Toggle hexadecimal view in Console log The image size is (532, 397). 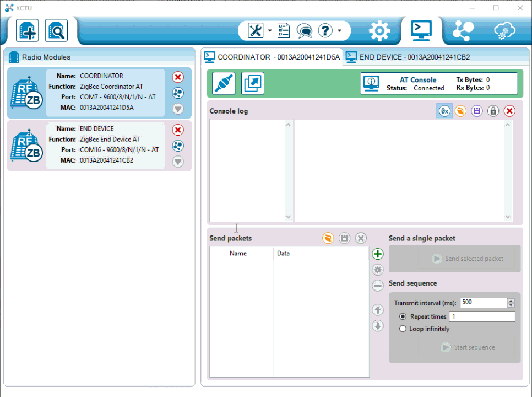click(x=444, y=111)
